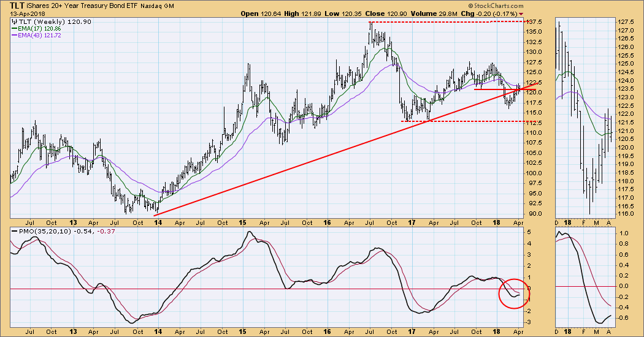Click the 0.8 label on zoom PMO axis
Image resolution: width=644 pixels, height=337 pixels.
tap(624, 244)
